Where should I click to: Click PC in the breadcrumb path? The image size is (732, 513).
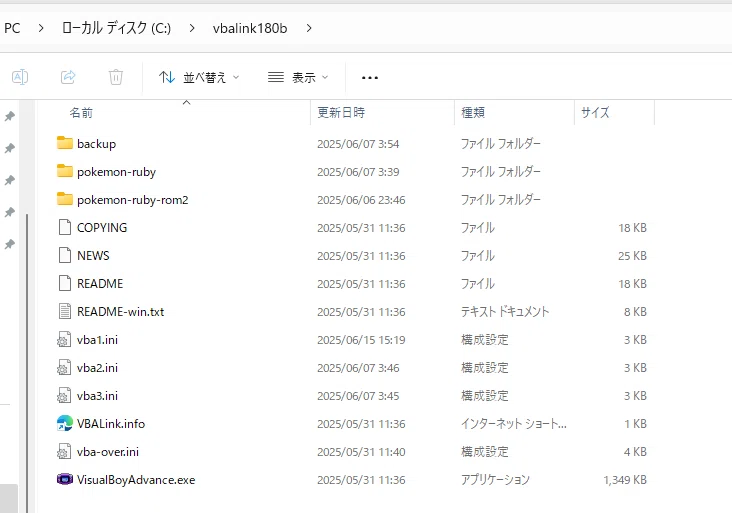click(12, 28)
